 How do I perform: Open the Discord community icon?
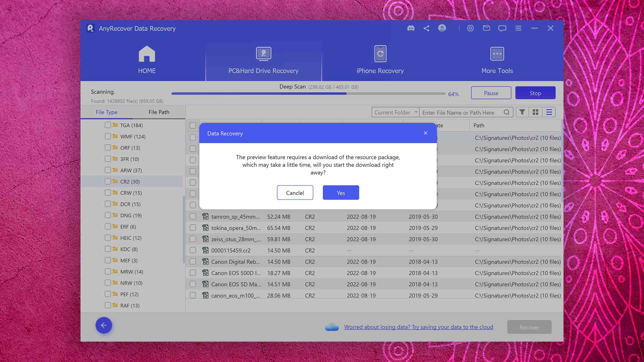pyautogui.click(x=411, y=28)
